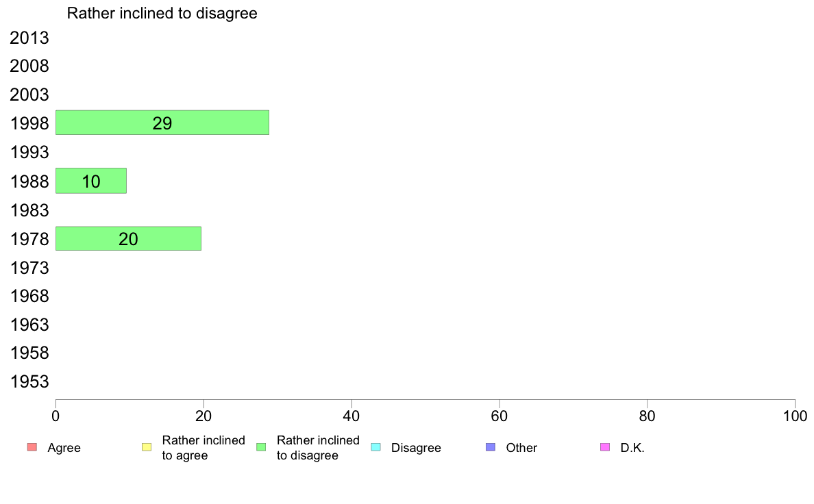Viewport: 814px width, 504px height.
Task: Select the 1998 bar showing 29
Action: point(162,123)
